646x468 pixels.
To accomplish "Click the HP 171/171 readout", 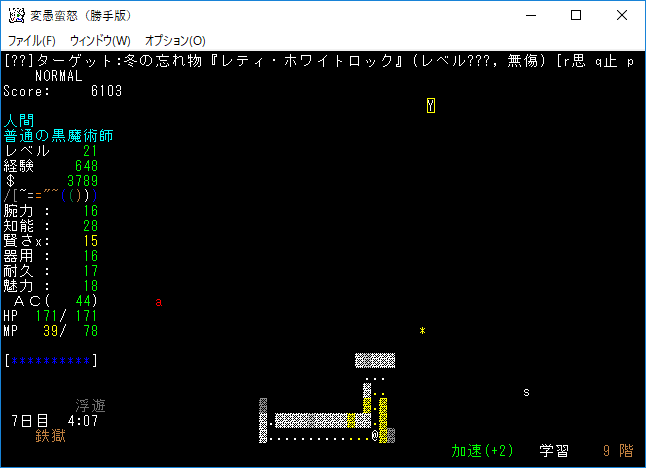I will tap(52, 316).
